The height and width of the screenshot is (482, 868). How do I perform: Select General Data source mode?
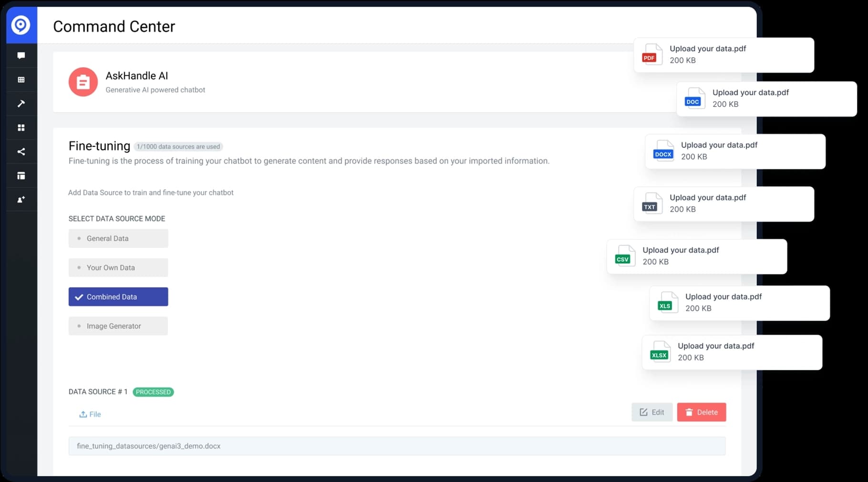pyautogui.click(x=118, y=238)
